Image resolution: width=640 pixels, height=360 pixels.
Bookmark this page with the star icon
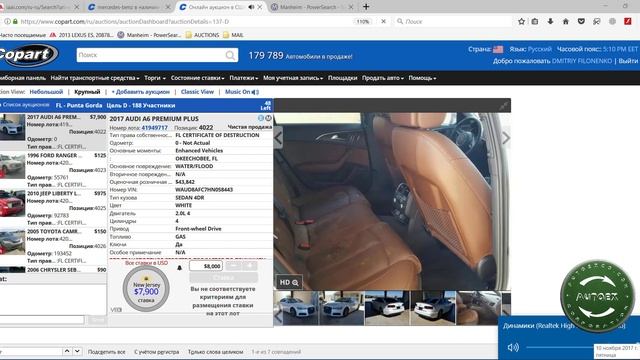click(x=521, y=21)
